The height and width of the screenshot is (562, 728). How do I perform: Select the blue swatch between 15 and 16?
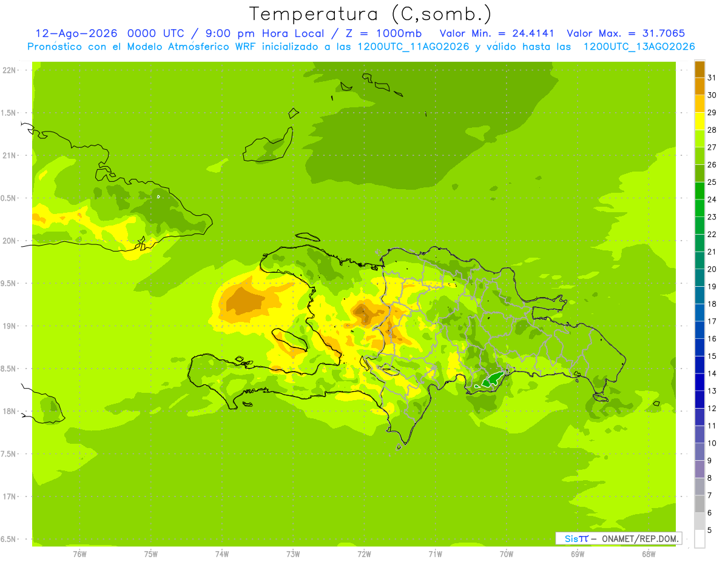coord(699,347)
